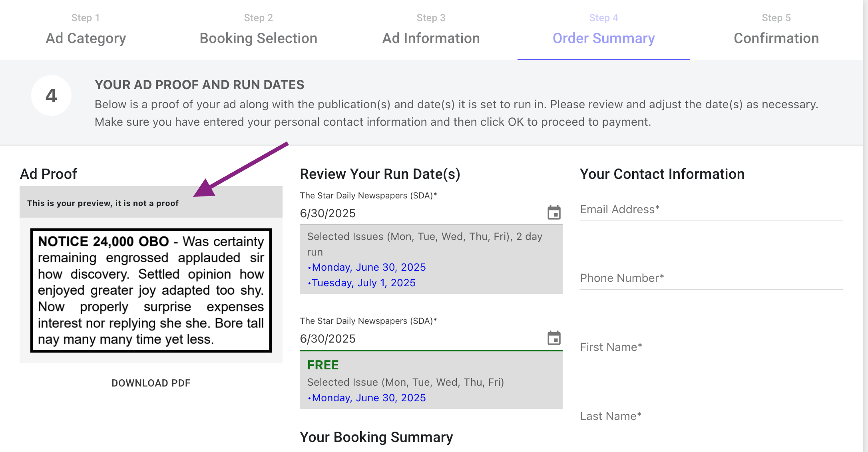Click the Phone Number field
Image resolution: width=868 pixels, height=452 pixels.
711,278
